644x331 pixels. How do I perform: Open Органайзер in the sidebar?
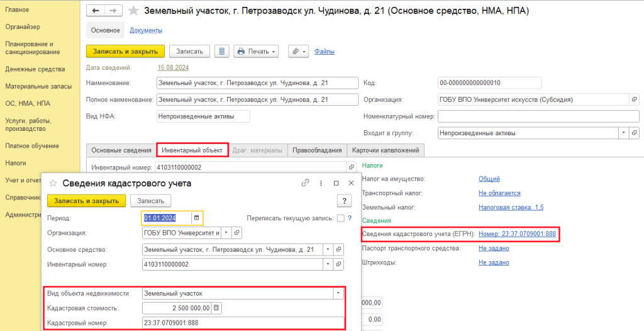(x=23, y=26)
